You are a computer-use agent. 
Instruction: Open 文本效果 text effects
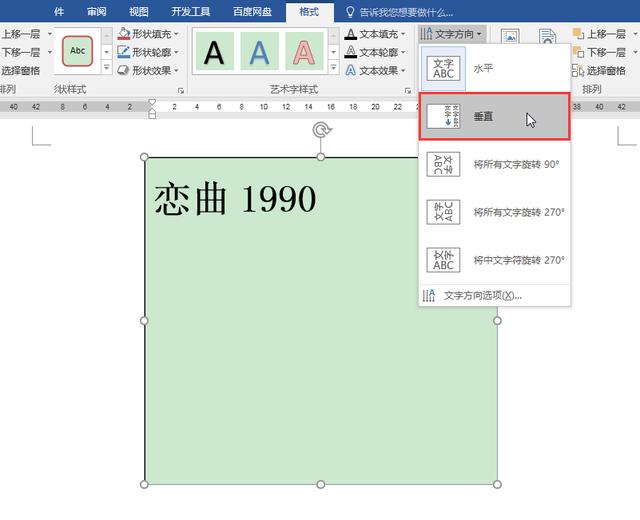click(x=371, y=71)
